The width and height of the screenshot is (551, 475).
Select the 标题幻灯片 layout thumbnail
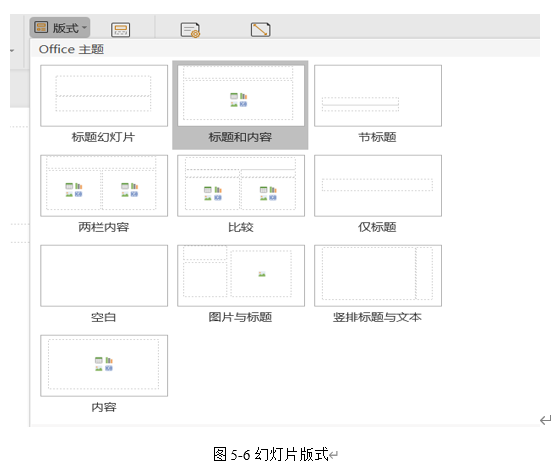104,96
